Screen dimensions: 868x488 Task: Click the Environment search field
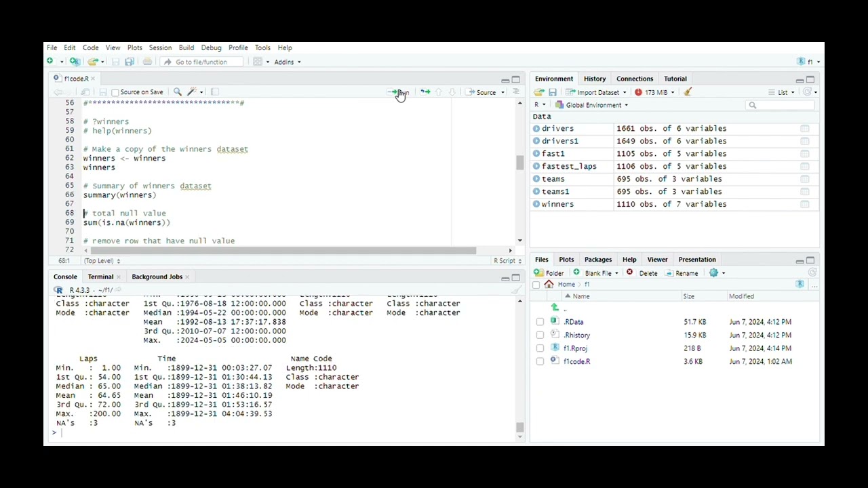tap(780, 105)
